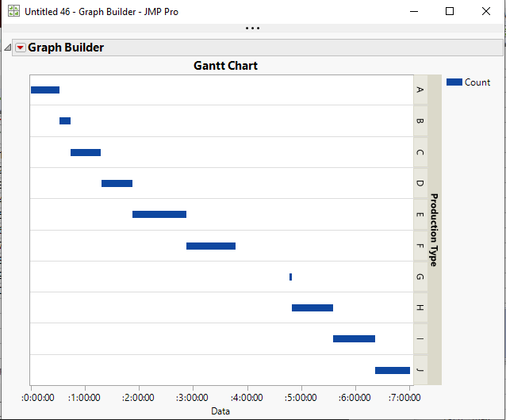Collapse the Graph Builder outline with gray triangle
The width and height of the screenshot is (506, 420).
click(8, 48)
